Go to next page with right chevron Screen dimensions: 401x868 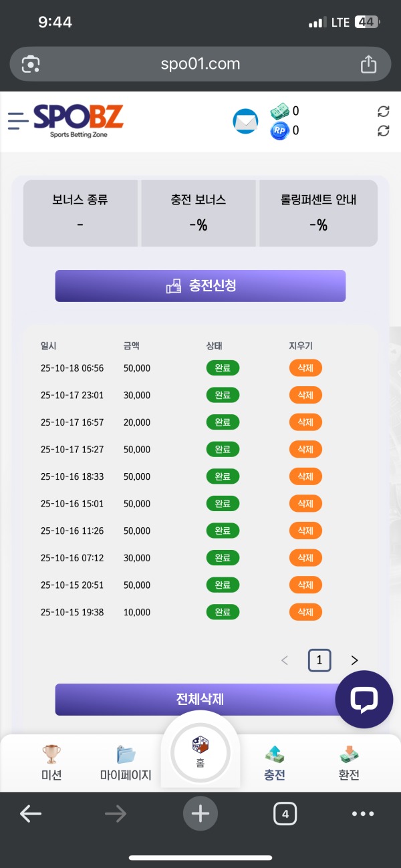354,661
